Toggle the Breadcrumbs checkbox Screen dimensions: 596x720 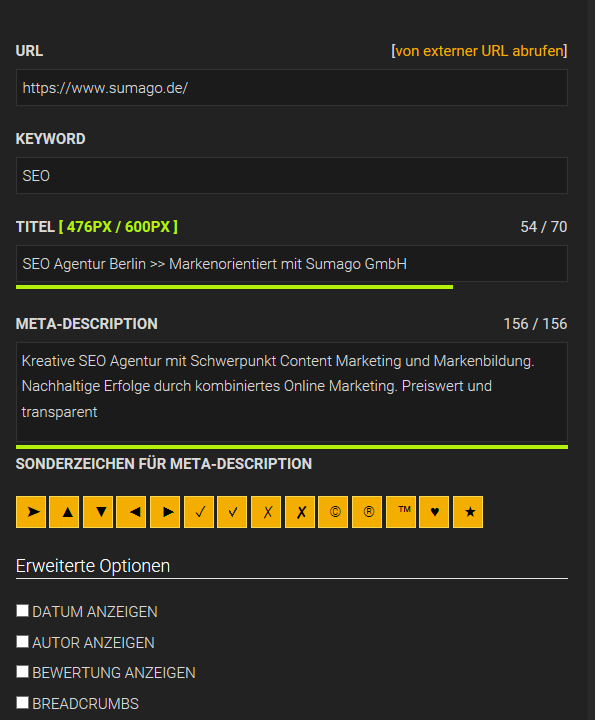point(22,702)
